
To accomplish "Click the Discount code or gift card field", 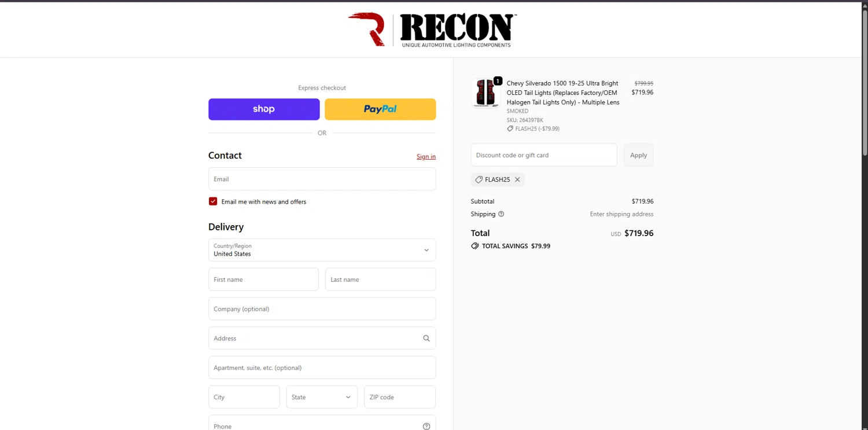I will (x=544, y=155).
